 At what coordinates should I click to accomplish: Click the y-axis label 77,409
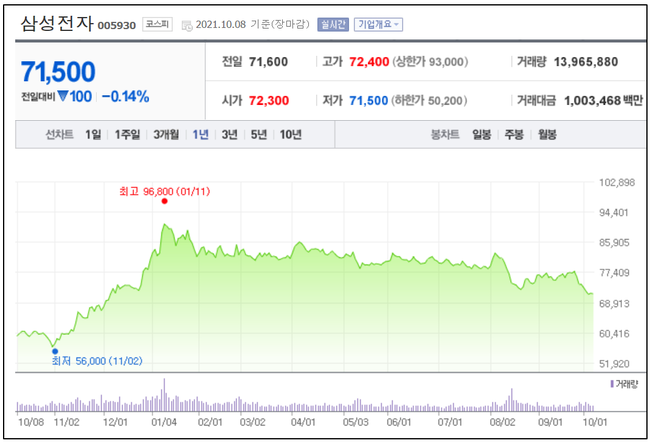(614, 273)
